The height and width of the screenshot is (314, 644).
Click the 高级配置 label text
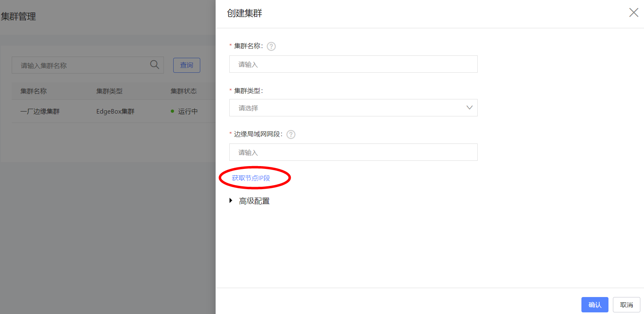[254, 201]
